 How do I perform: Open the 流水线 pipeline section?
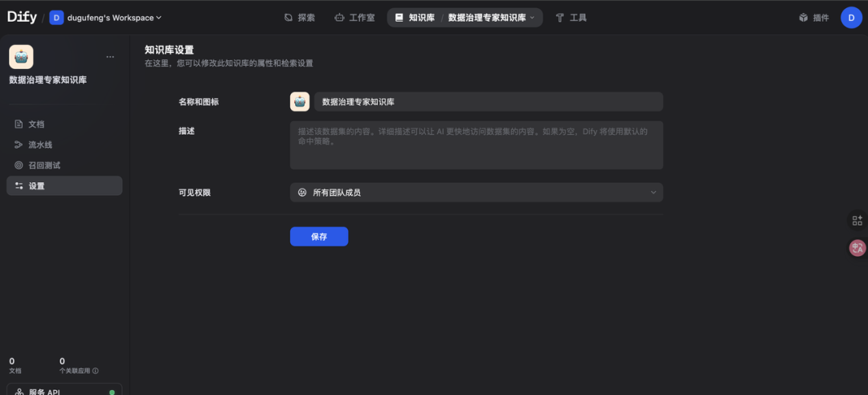[64, 145]
